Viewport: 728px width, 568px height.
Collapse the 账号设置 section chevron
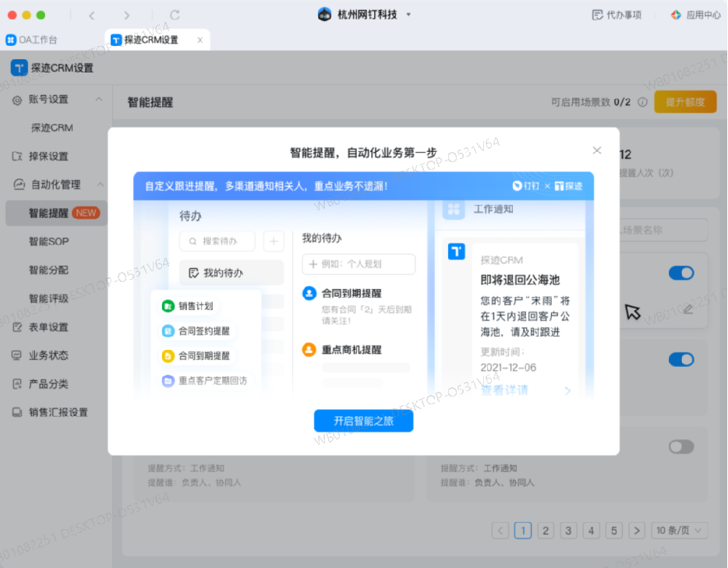pos(99,99)
